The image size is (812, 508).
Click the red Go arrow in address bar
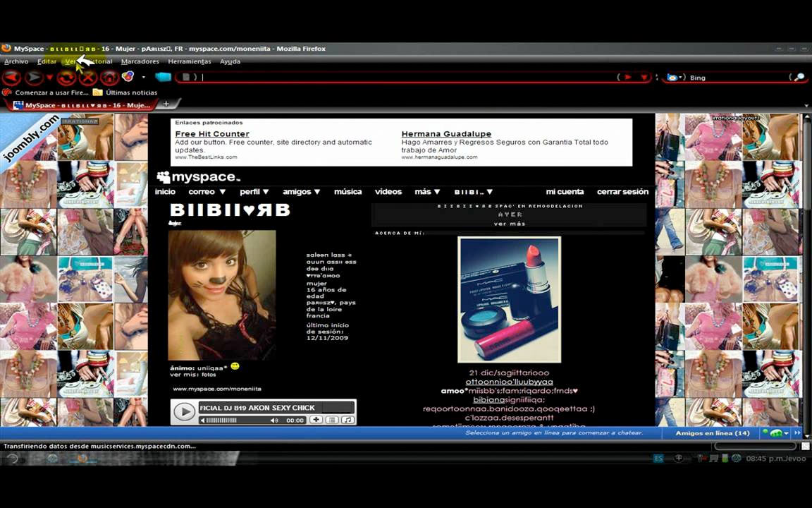(x=627, y=77)
